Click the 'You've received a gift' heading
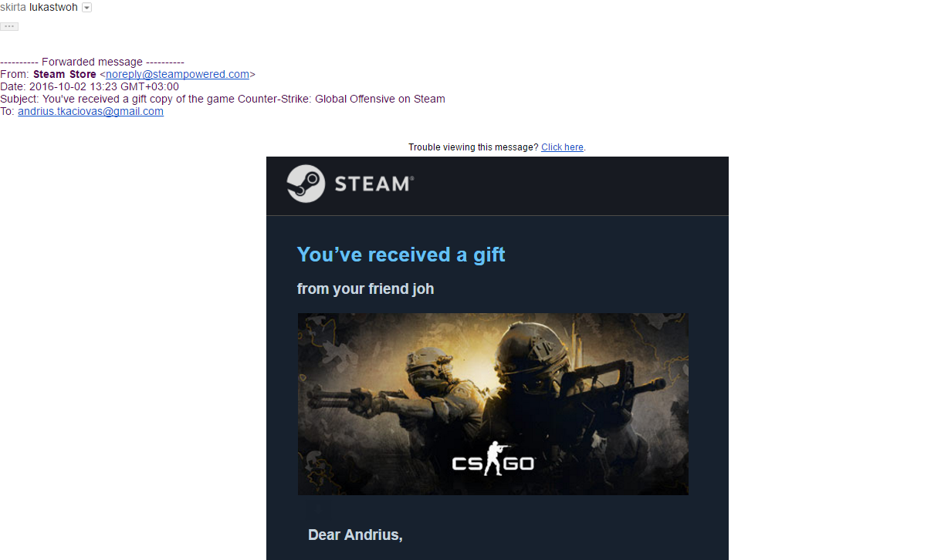The width and height of the screenshot is (941, 560). tap(401, 255)
